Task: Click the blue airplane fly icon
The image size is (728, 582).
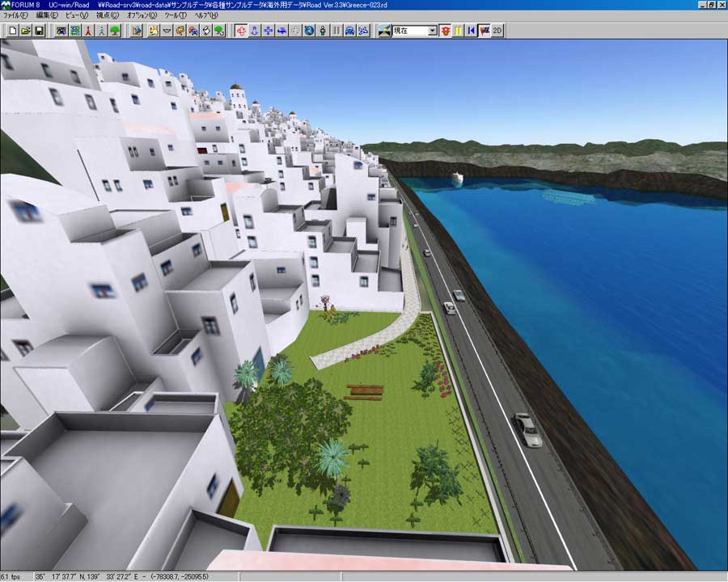Action: tap(281, 31)
